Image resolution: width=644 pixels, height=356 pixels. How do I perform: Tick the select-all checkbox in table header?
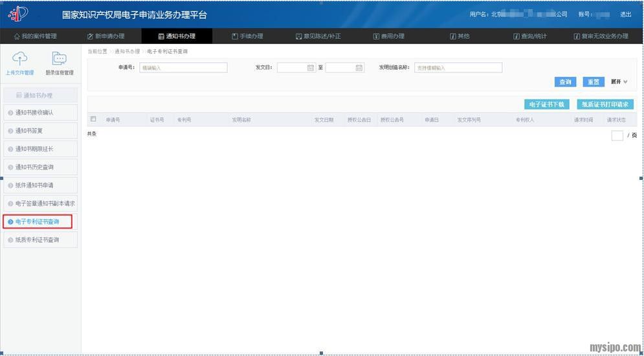(93, 119)
